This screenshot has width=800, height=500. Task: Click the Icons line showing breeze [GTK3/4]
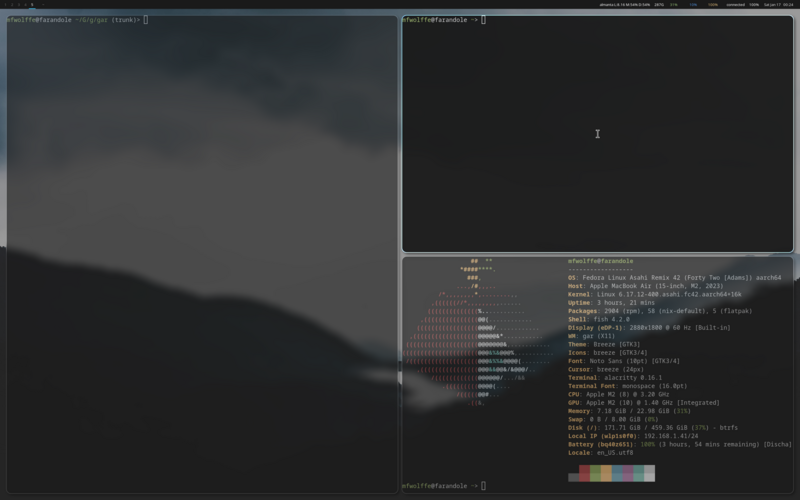(608, 353)
